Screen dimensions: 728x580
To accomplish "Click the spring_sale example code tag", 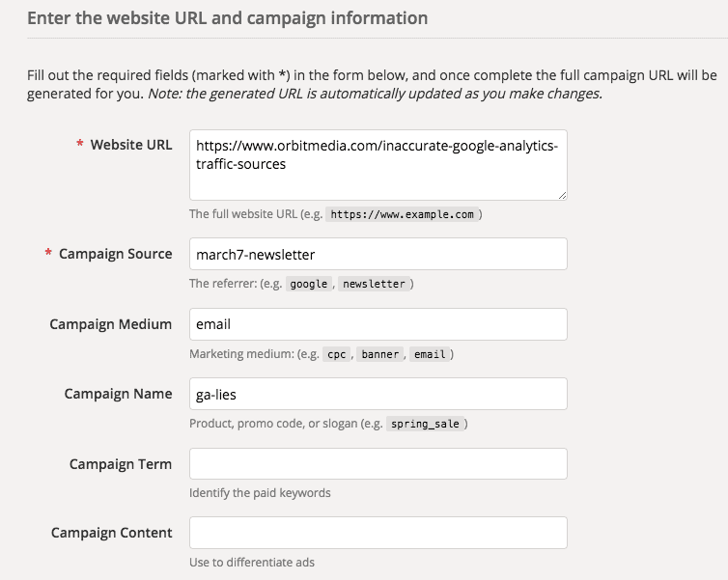I will [425, 424].
